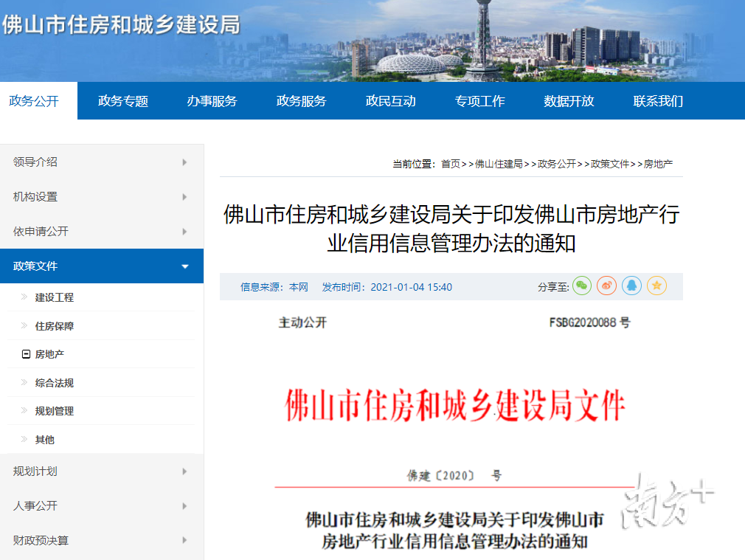Expand the 人事公开 sidebar arrow

click(x=184, y=506)
